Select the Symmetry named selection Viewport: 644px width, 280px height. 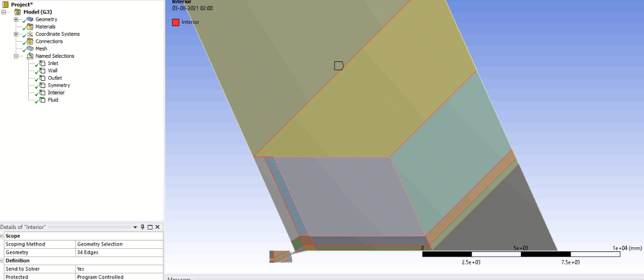[59, 85]
